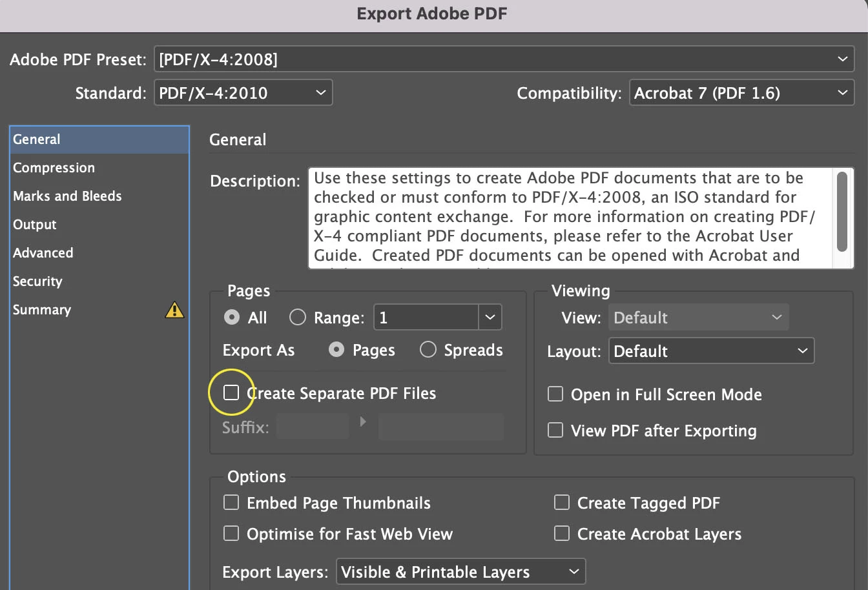Screen dimensions: 868x590
Task: Open the Security section
Action: (x=99, y=281)
